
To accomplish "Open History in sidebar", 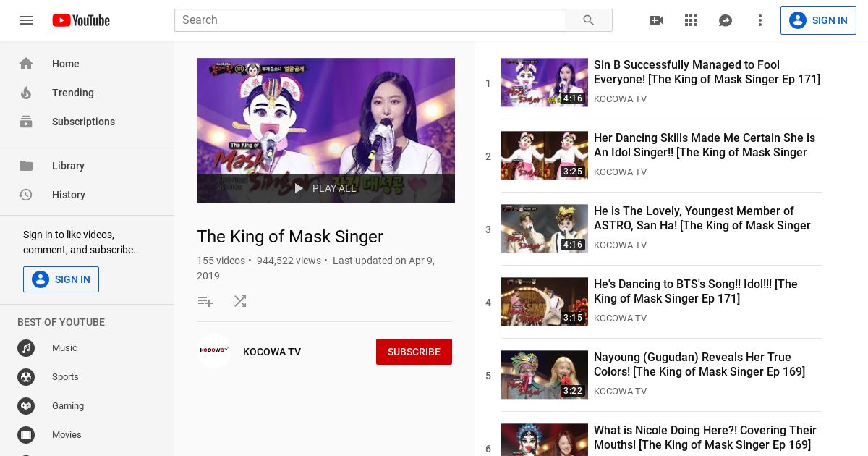I will [87, 195].
